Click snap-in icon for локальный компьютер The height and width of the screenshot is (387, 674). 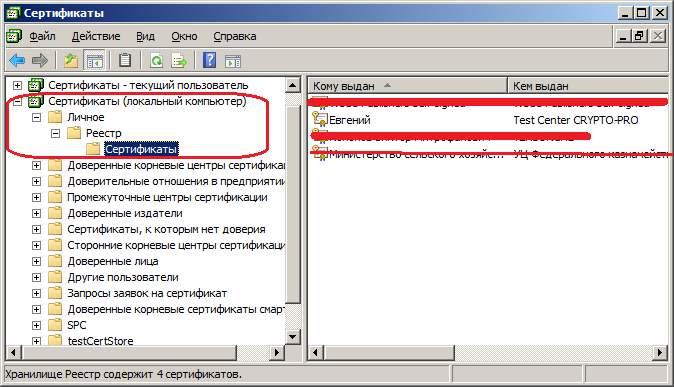36,101
